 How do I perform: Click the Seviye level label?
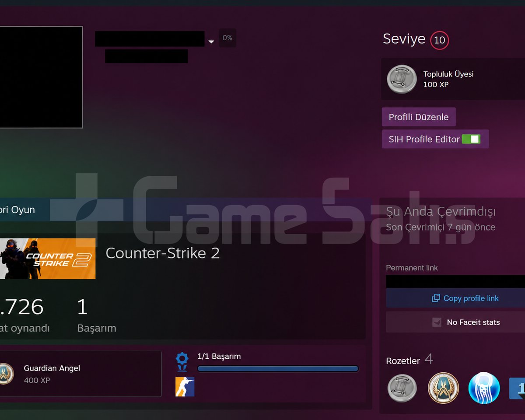tap(404, 39)
